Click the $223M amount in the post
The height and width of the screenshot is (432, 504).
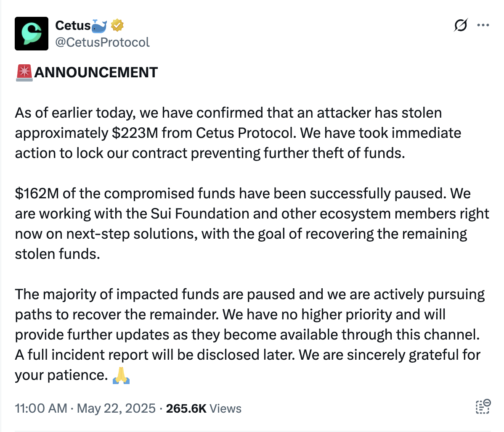[x=135, y=133]
